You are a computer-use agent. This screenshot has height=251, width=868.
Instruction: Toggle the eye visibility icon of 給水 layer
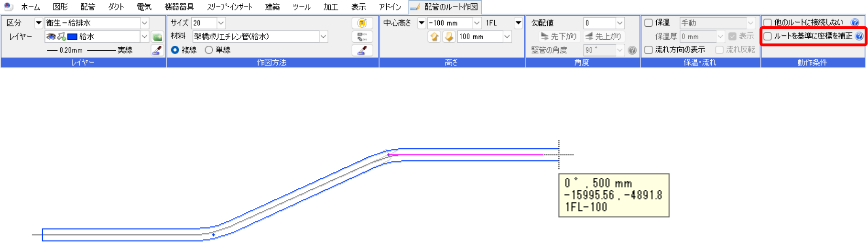click(51, 36)
